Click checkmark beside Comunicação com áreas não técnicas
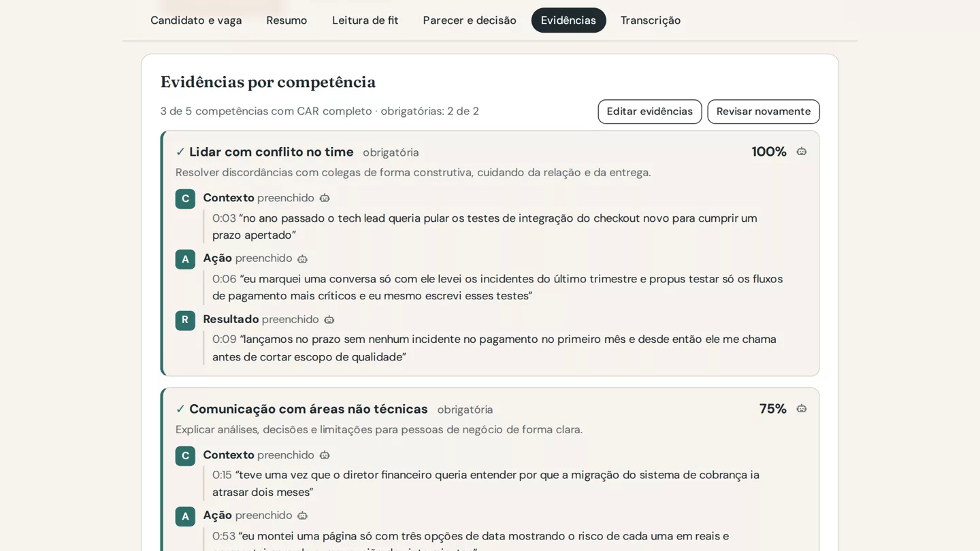Viewport: 980px width, 551px height. point(180,409)
